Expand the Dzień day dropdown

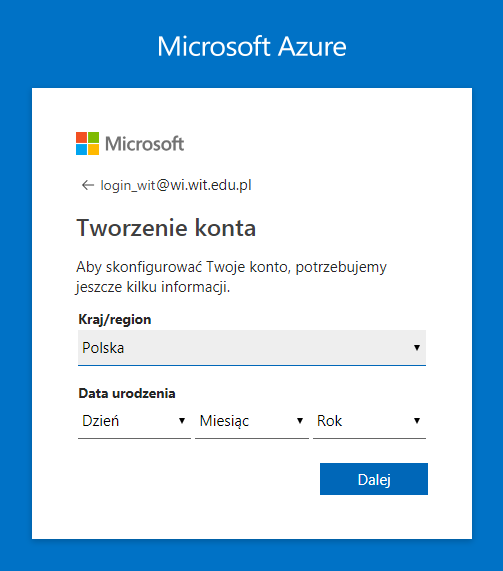(x=134, y=421)
